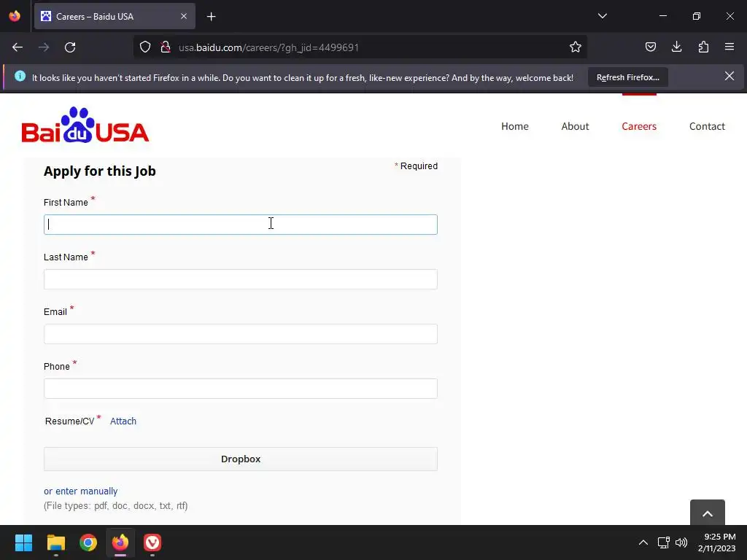Select the Careers nav item
Screen dimensions: 747x560
(639, 126)
